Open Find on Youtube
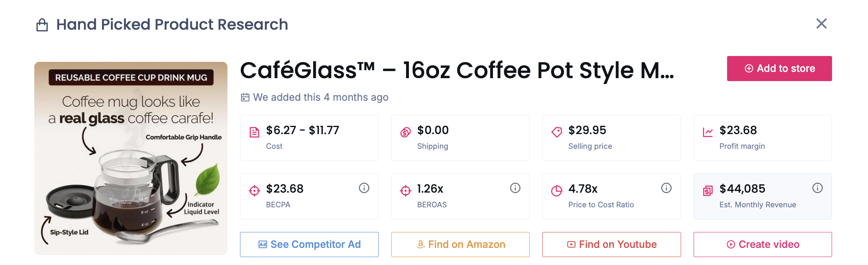 click(x=611, y=245)
